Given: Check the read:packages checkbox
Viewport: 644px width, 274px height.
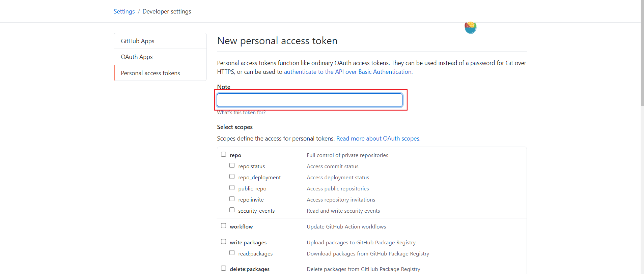Looking at the screenshot, I should coord(232,253).
